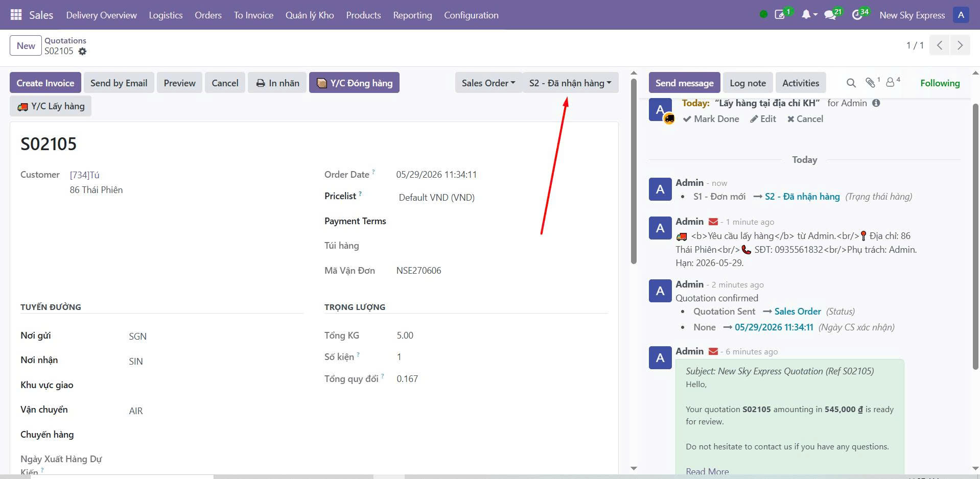Mark the scheduled activity done
Screen dimensions: 980x479
(x=711, y=119)
